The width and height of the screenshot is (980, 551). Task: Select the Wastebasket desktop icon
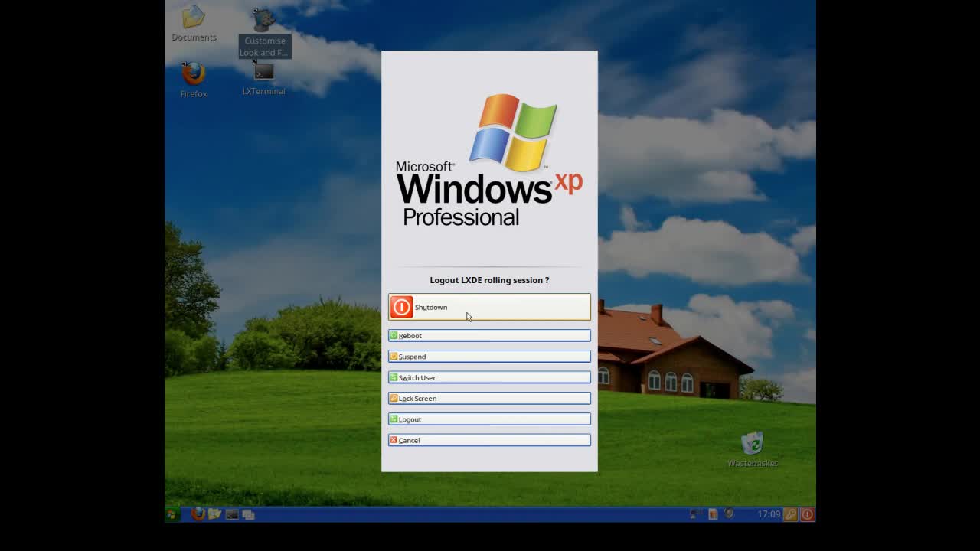pyautogui.click(x=752, y=449)
